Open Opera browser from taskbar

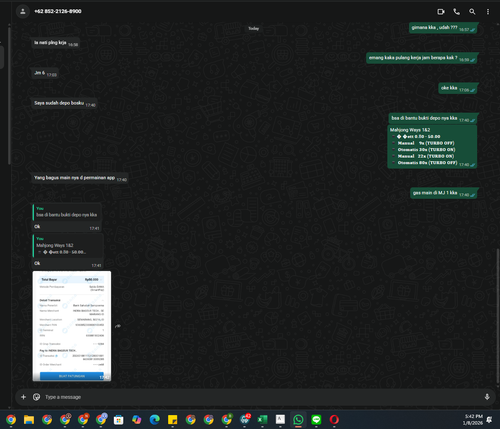pos(334,420)
